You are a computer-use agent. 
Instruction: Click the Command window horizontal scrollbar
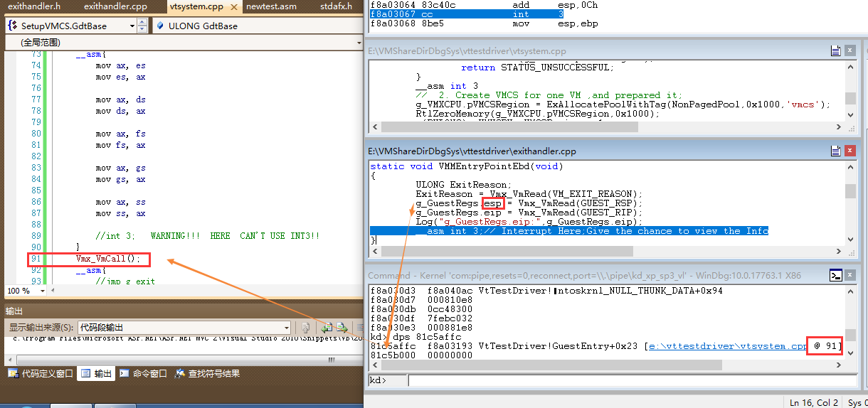[x=606, y=365]
